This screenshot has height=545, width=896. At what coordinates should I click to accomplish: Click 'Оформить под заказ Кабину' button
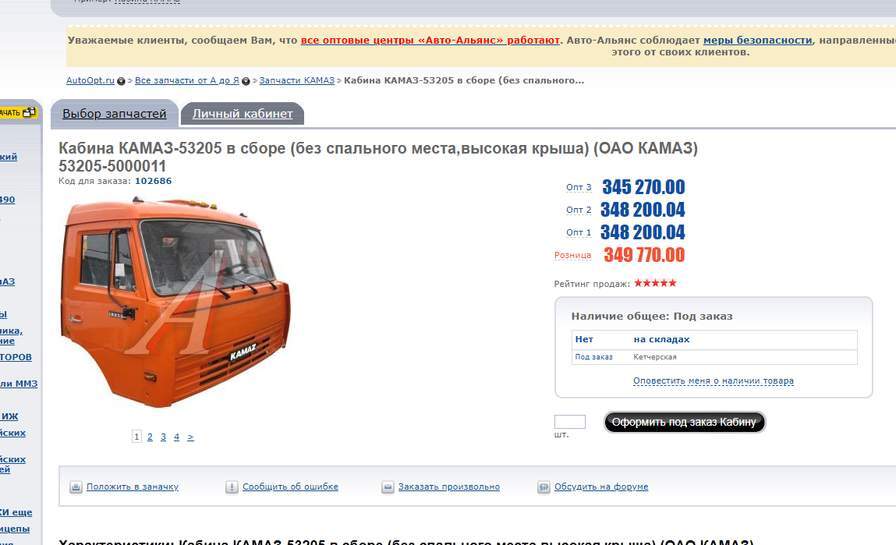click(684, 422)
